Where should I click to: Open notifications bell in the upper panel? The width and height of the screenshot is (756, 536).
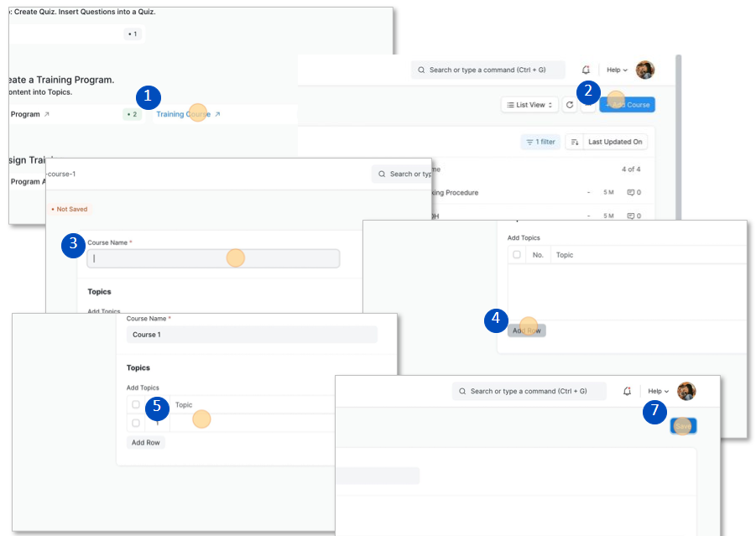pos(586,70)
